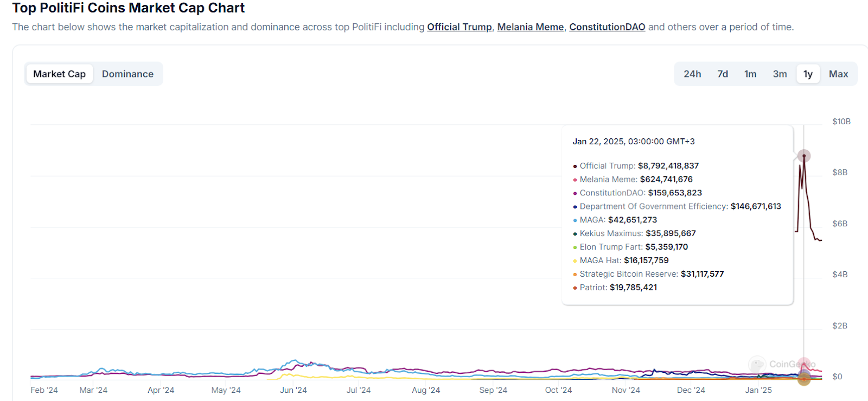Click the Jun '24 x-axis label
The image size is (868, 401).
[x=293, y=390]
